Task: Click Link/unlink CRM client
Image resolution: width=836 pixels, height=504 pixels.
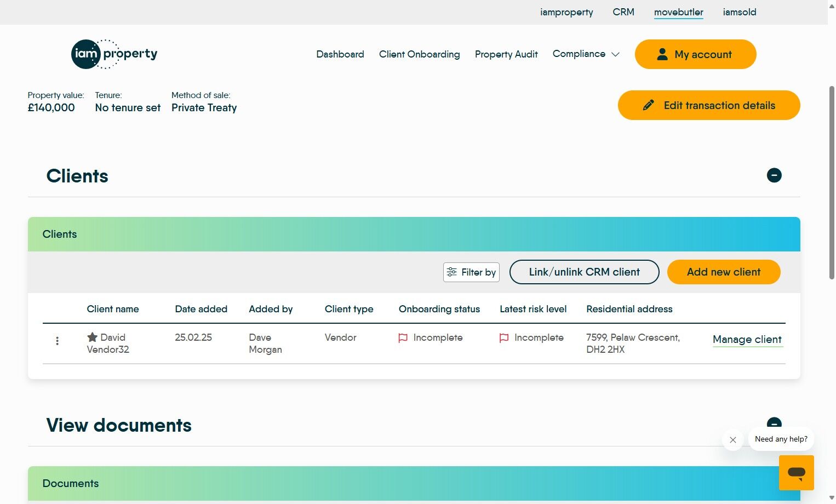Action: pos(585,272)
